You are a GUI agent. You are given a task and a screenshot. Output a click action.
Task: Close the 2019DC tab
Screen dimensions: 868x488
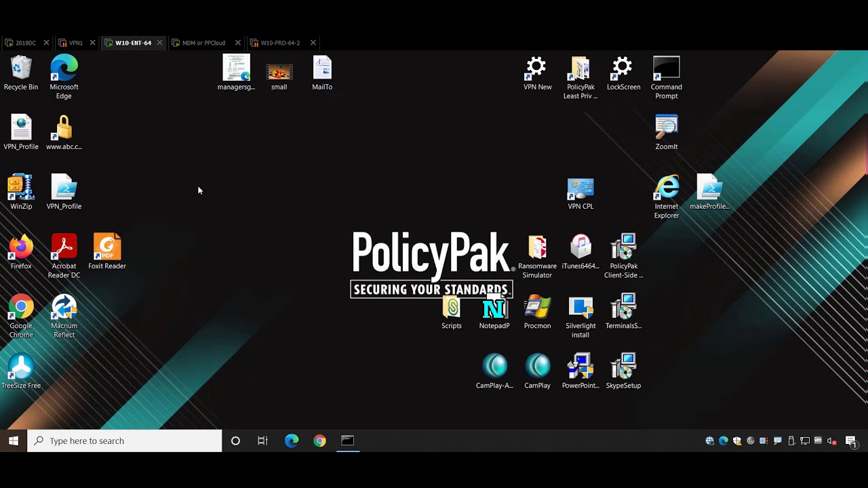[x=46, y=43]
